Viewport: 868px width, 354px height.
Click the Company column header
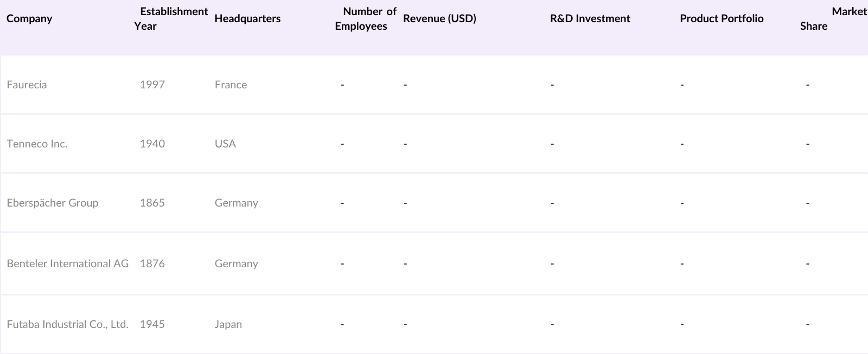(29, 18)
